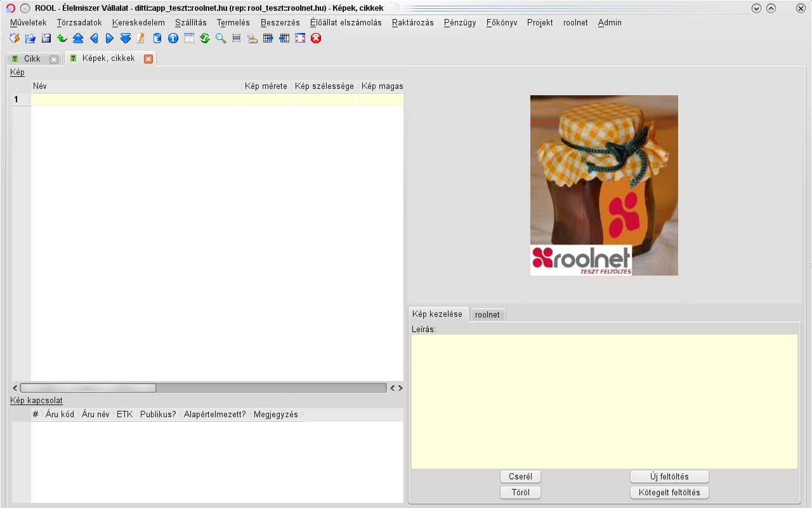Click the green undo arrow icon

coord(62,39)
